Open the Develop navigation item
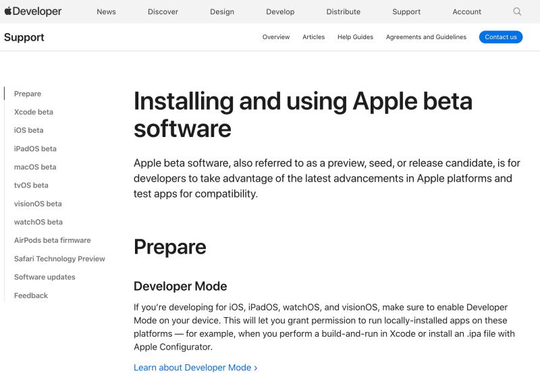Viewport: 540px width, 392px height. 280,11
